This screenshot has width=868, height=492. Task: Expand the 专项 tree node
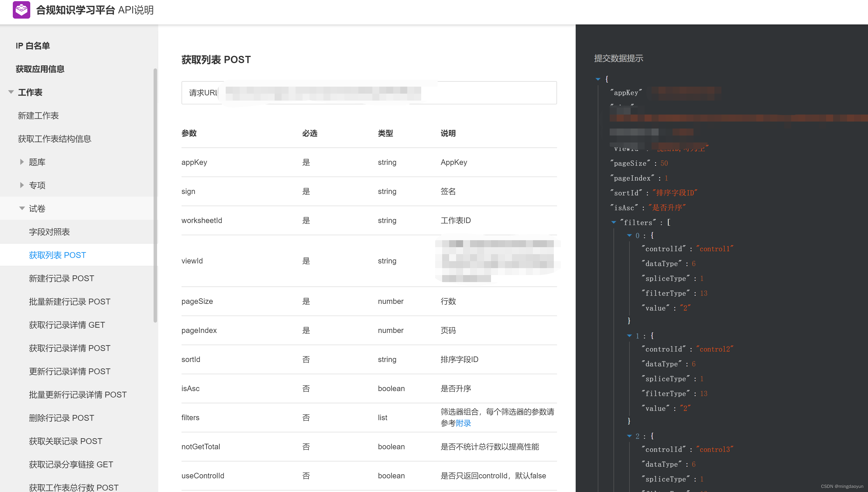tap(22, 185)
